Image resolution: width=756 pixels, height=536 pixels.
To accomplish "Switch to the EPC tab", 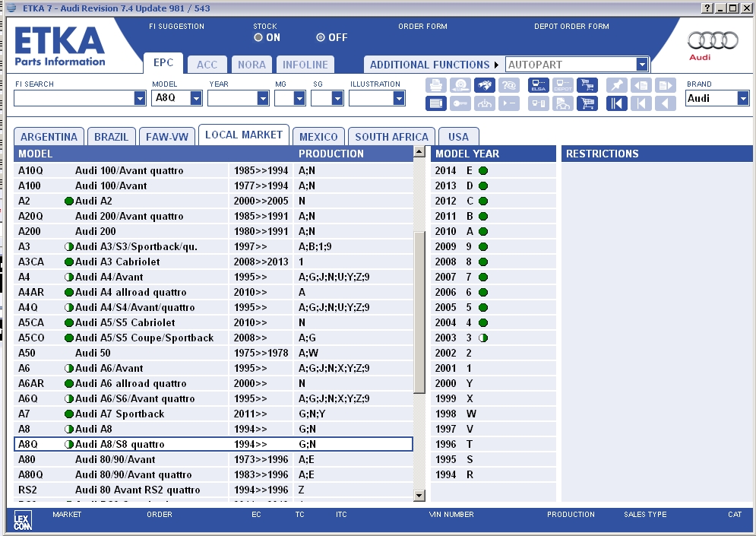I will pyautogui.click(x=163, y=63).
